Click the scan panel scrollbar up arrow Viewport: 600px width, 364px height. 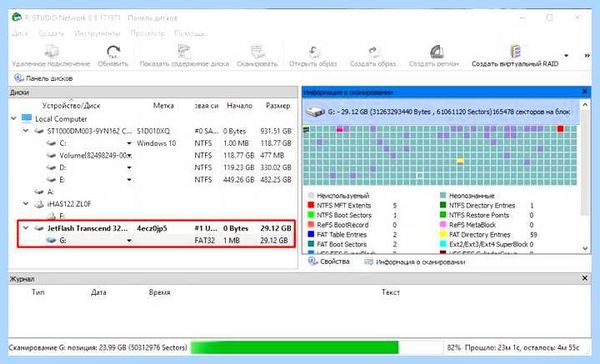[585, 104]
